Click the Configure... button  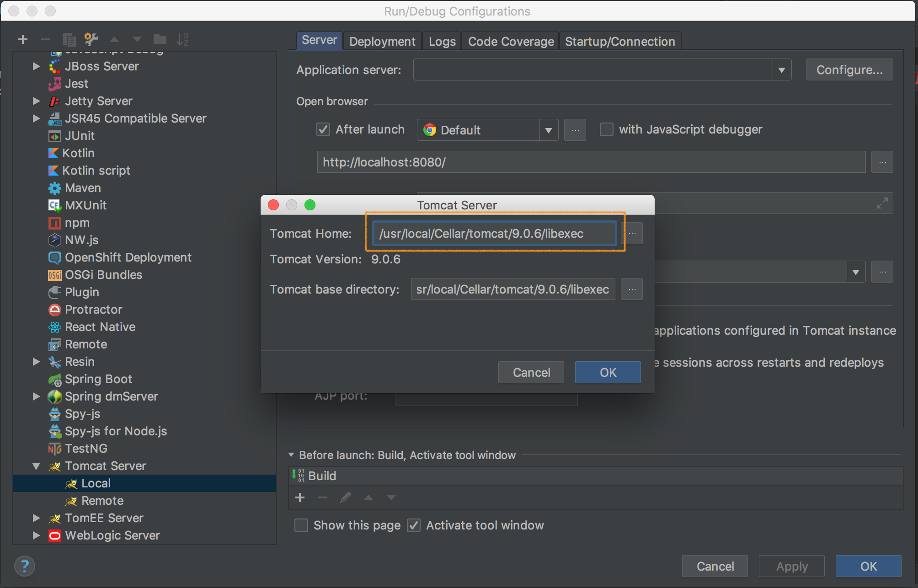pyautogui.click(x=849, y=70)
